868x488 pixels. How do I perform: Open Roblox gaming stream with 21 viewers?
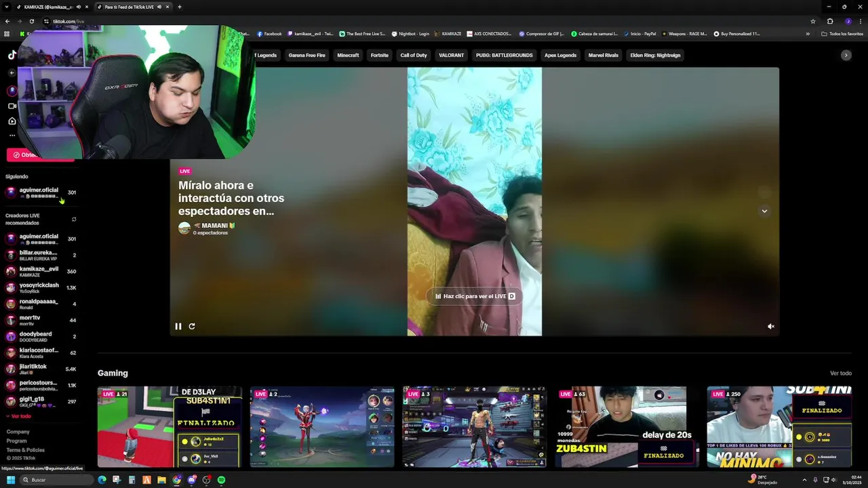point(170,427)
